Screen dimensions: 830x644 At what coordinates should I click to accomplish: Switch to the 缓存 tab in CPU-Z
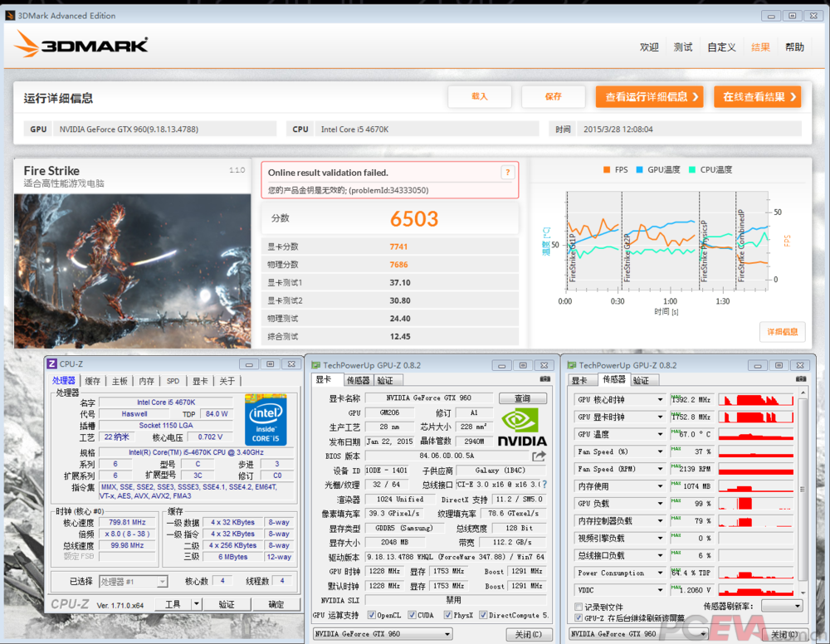click(93, 381)
